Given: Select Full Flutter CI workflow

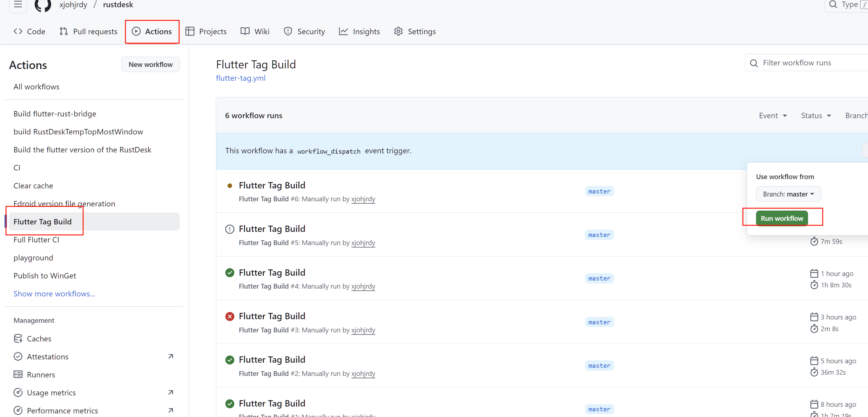Looking at the screenshot, I should point(36,239).
